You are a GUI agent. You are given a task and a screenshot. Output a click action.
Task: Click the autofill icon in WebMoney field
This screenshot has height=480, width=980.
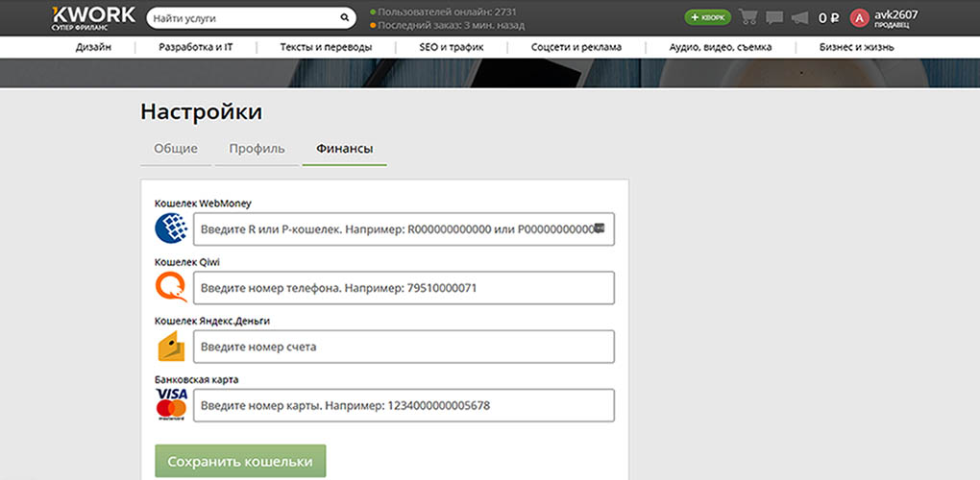(x=600, y=228)
